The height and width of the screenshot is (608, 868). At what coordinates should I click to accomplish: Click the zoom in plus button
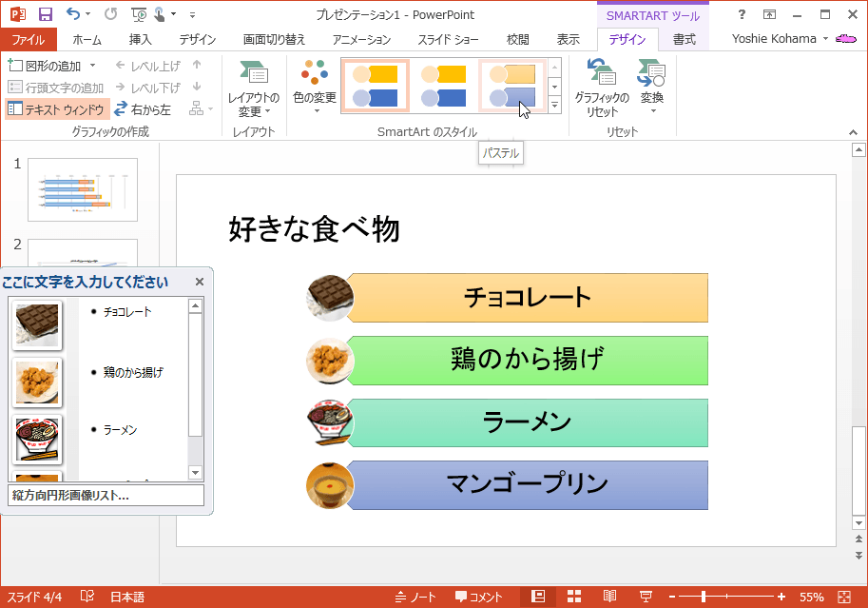[781, 597]
